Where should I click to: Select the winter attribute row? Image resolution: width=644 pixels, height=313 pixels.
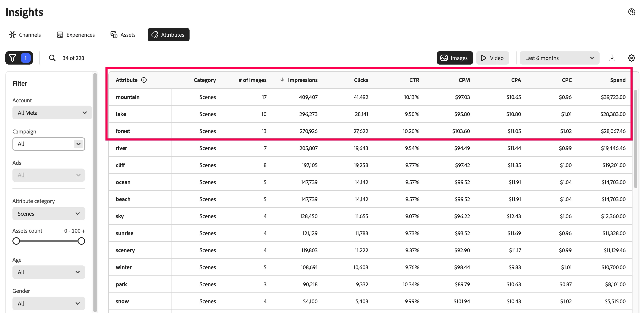coord(371,267)
